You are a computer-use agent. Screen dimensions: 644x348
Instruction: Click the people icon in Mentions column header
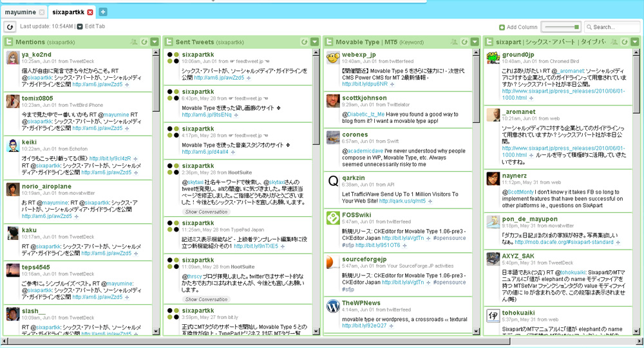[133, 42]
